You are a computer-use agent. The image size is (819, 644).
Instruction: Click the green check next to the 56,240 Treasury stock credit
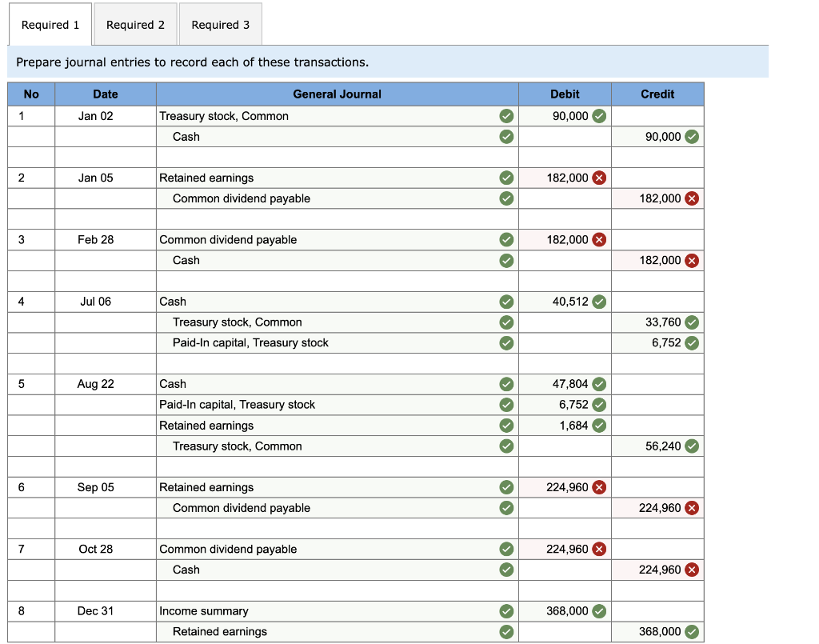[x=693, y=446]
